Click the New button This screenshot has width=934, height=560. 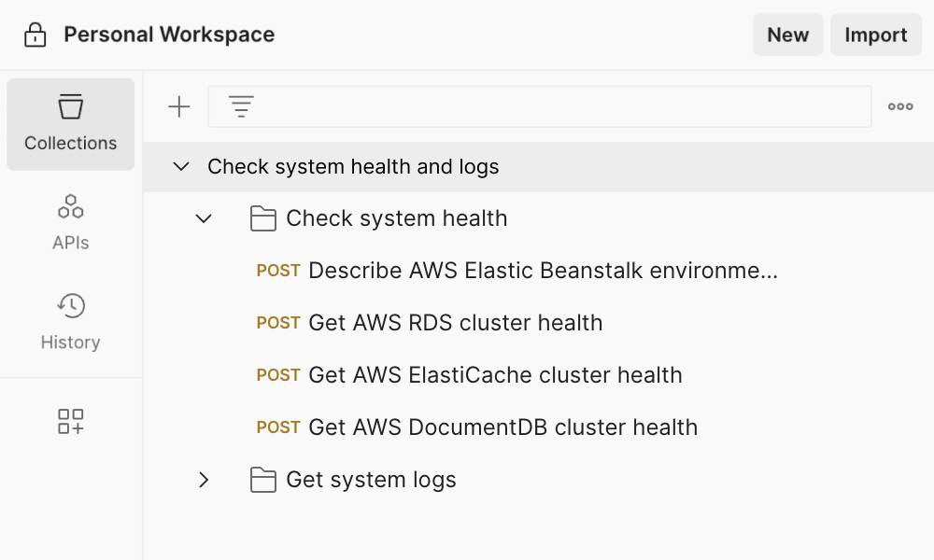[x=787, y=34]
